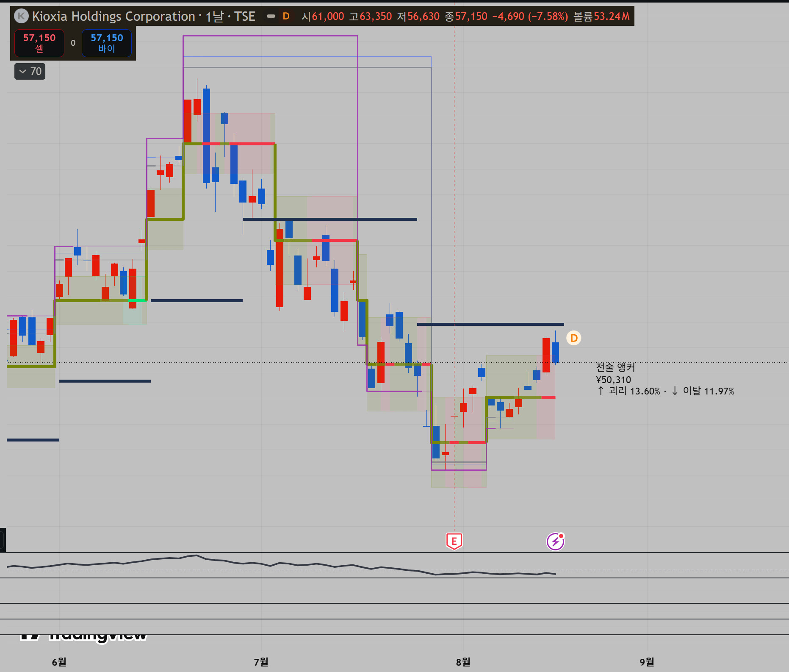Collapse the indicator legend showing 70

(x=30, y=71)
